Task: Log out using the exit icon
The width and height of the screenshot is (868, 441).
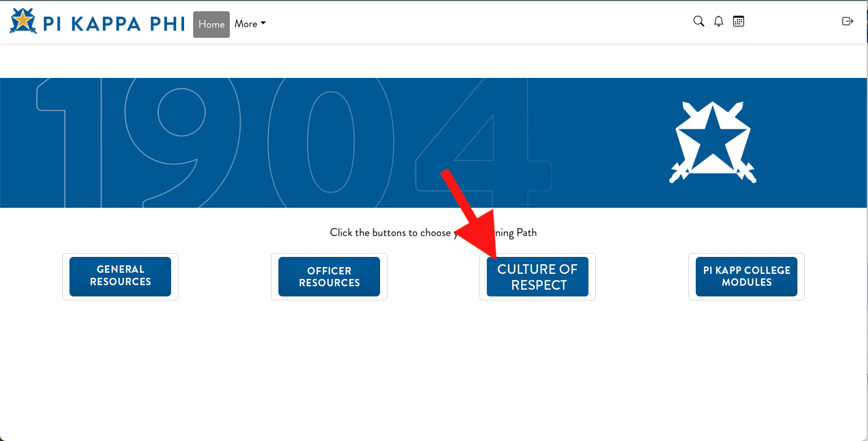Action: click(847, 21)
